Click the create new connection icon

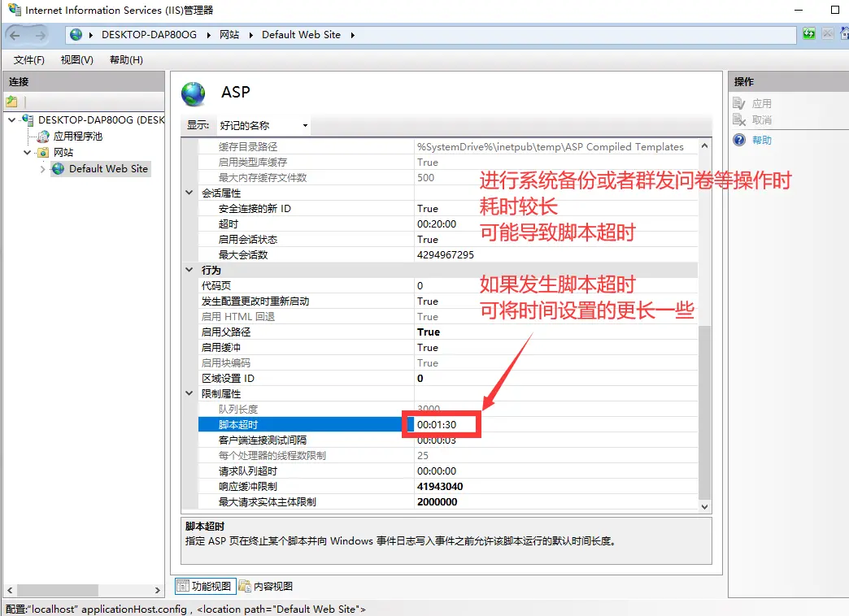[x=11, y=102]
